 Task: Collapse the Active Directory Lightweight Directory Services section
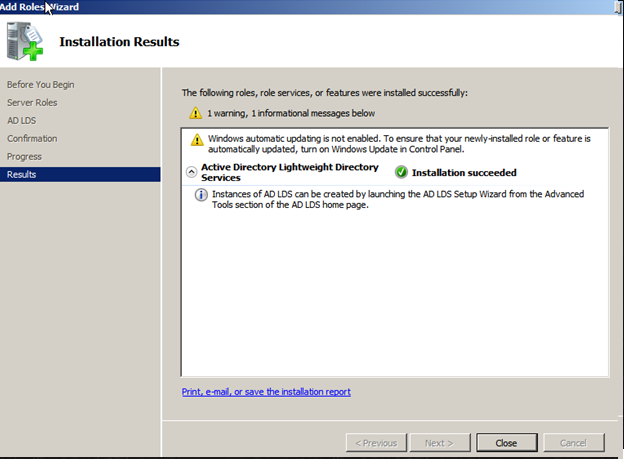pos(191,172)
